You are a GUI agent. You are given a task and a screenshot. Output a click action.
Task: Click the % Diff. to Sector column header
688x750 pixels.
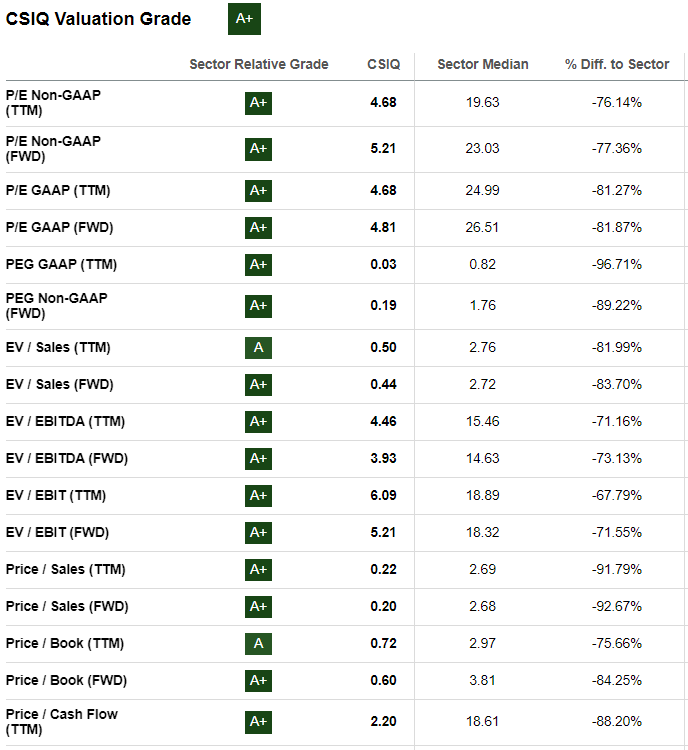pos(616,64)
